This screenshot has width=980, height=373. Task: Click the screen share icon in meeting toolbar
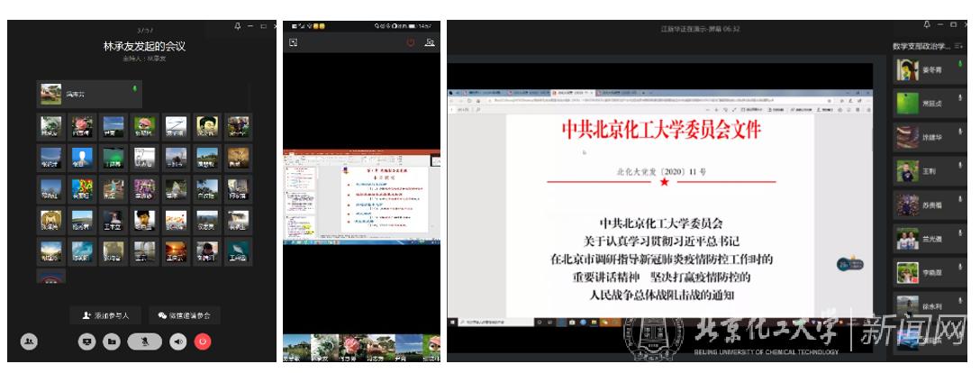click(86, 341)
